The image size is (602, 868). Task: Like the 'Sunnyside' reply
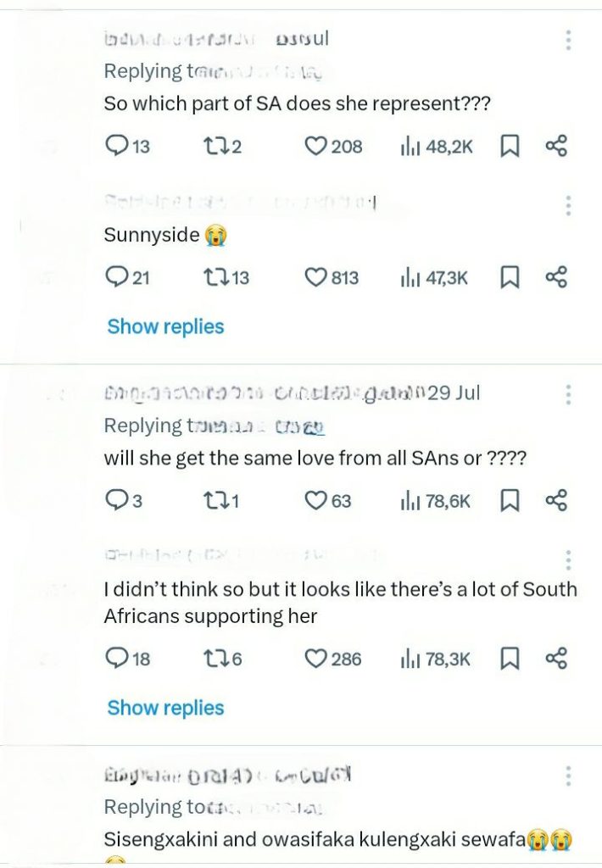click(x=316, y=277)
